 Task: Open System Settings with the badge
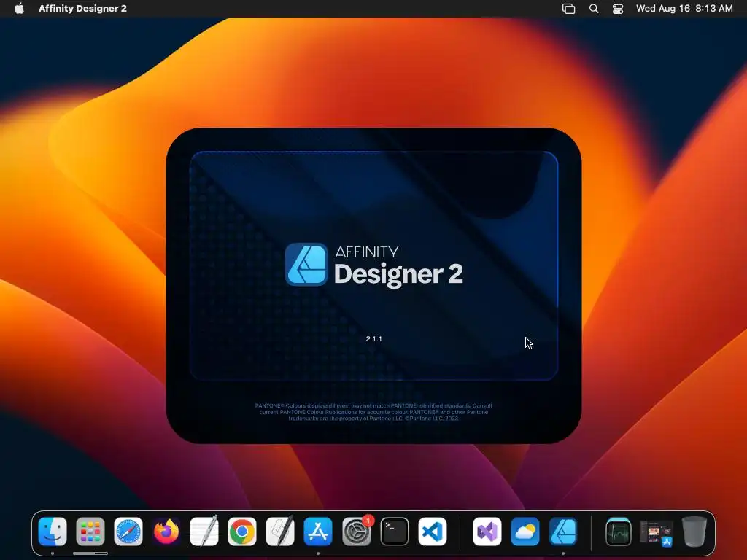(x=356, y=532)
